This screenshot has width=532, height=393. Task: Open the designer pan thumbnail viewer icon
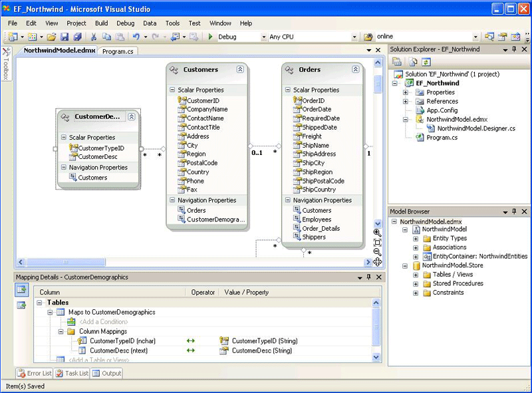(x=377, y=262)
